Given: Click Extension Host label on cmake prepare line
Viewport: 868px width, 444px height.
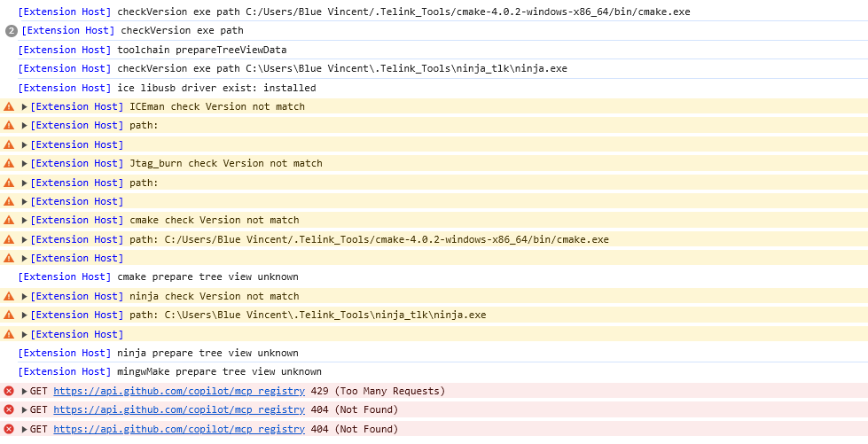Looking at the screenshot, I should tap(64, 277).
